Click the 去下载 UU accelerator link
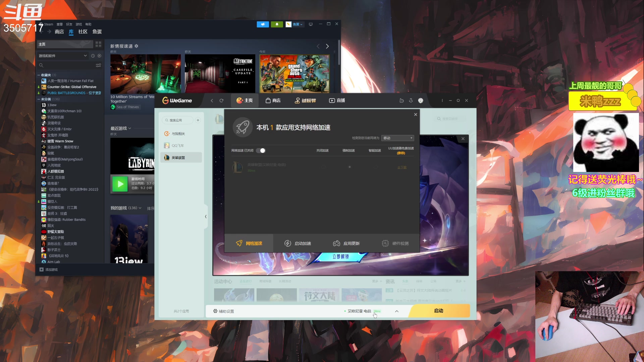This screenshot has width=644, height=362. (402, 167)
